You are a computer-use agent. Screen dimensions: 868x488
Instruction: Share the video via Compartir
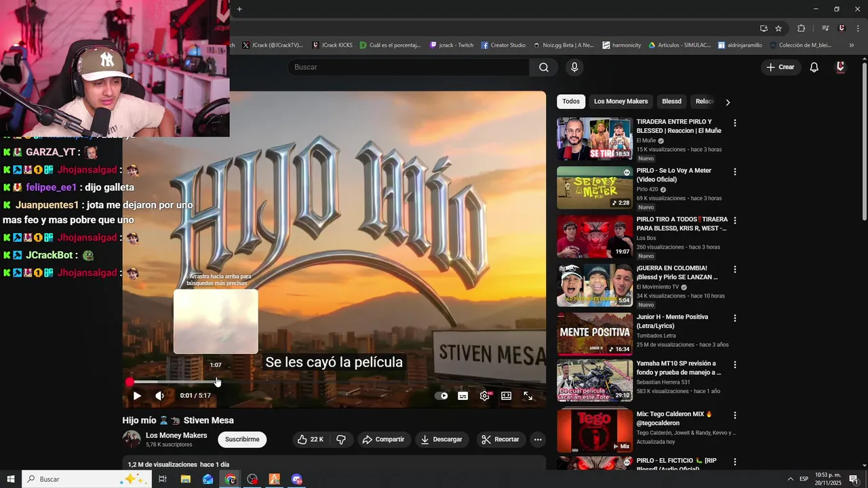click(383, 439)
